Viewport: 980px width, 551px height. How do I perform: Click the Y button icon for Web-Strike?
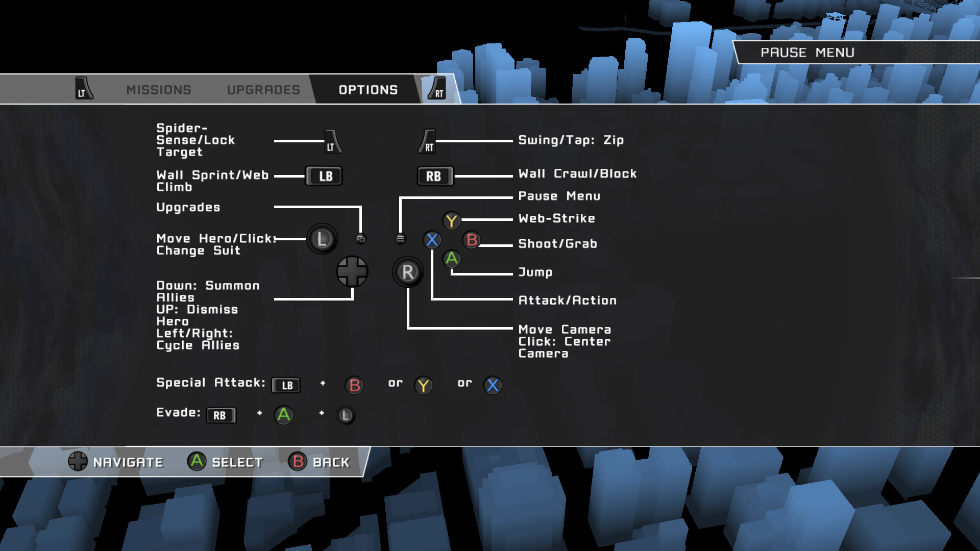[x=451, y=221]
